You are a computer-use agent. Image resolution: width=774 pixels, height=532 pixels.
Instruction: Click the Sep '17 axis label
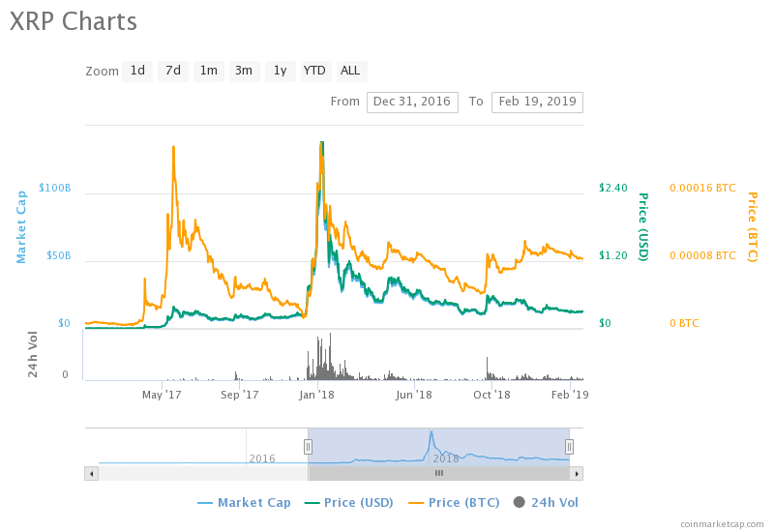[x=239, y=395]
